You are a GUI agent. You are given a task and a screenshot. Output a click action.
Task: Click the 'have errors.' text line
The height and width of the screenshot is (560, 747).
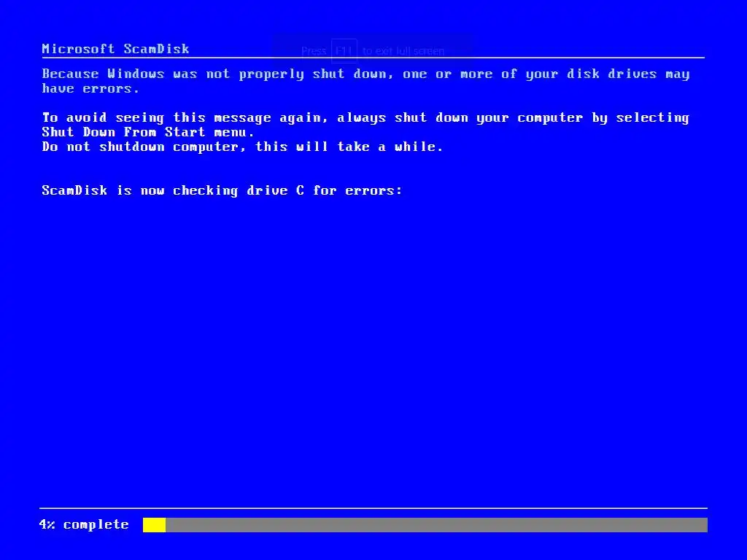pos(90,88)
